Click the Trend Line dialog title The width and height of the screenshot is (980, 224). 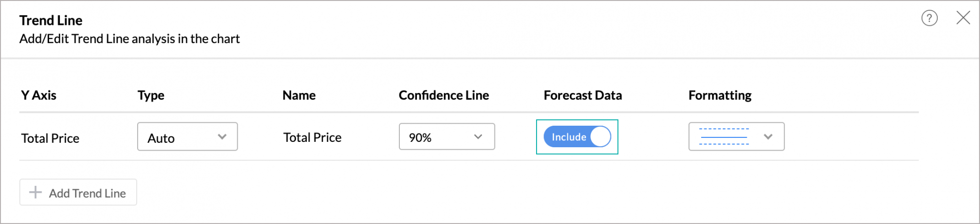(x=51, y=21)
